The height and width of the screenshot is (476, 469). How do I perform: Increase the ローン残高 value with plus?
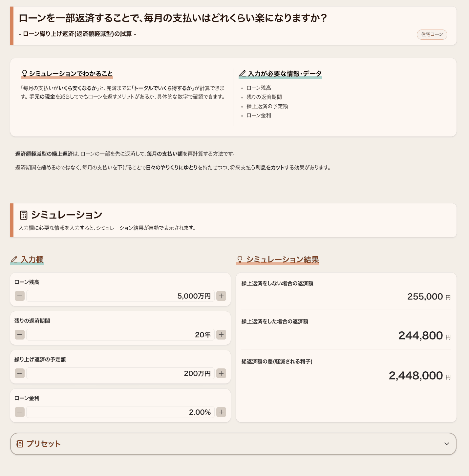click(221, 296)
